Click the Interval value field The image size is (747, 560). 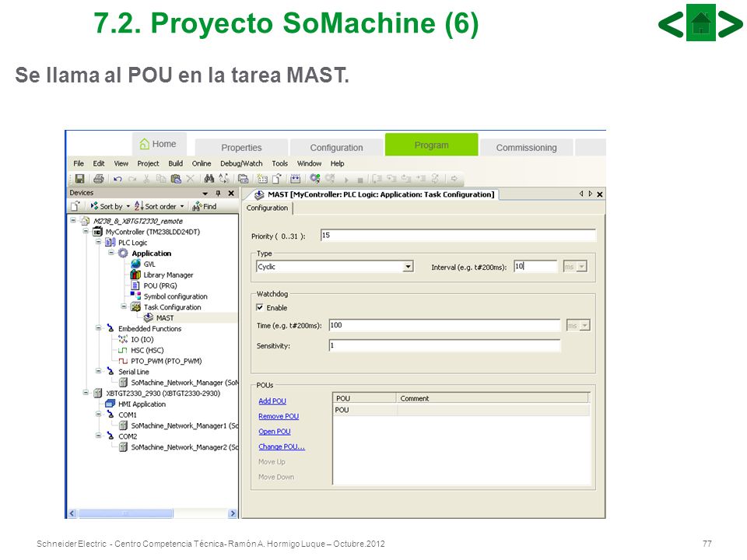(535, 266)
